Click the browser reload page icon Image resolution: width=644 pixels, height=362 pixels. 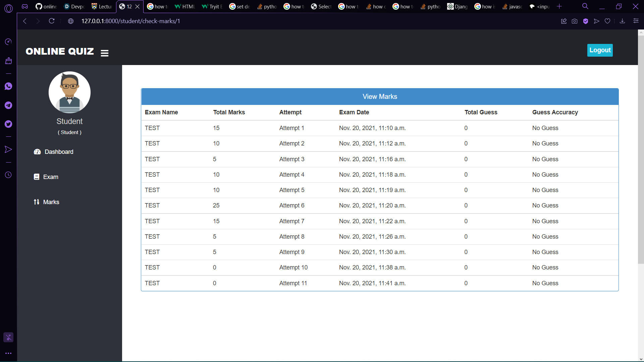pos(52,21)
